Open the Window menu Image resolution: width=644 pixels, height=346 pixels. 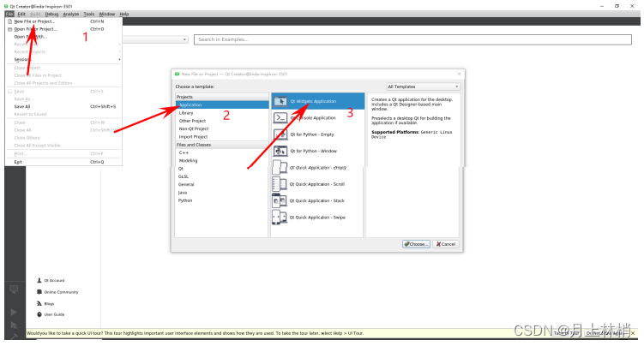tap(107, 14)
